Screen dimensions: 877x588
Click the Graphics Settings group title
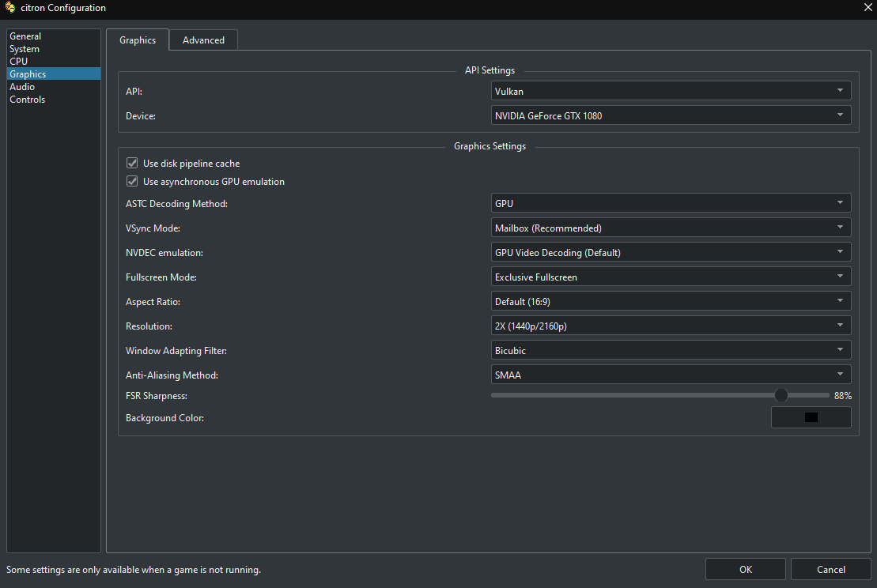(490, 146)
